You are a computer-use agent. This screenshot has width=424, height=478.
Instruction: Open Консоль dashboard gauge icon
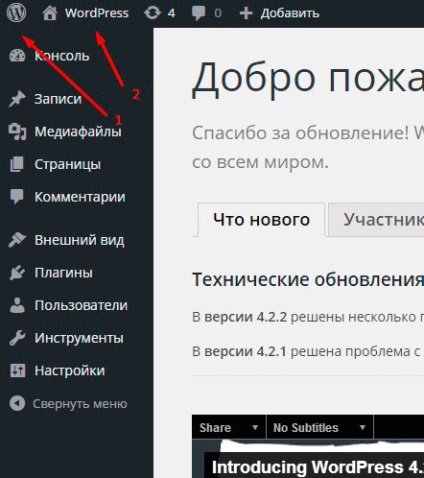tap(17, 56)
